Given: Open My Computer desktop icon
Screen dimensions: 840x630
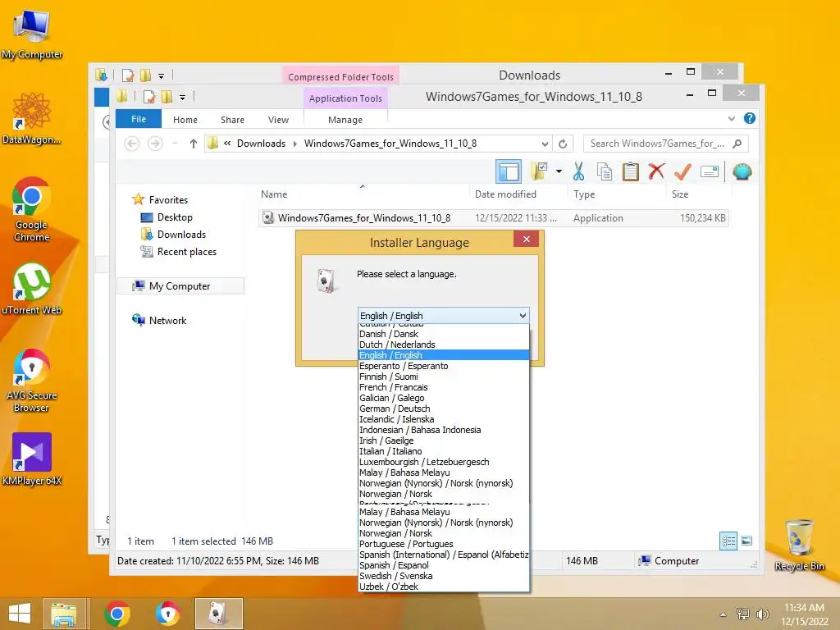Looking at the screenshot, I should pos(32,34).
